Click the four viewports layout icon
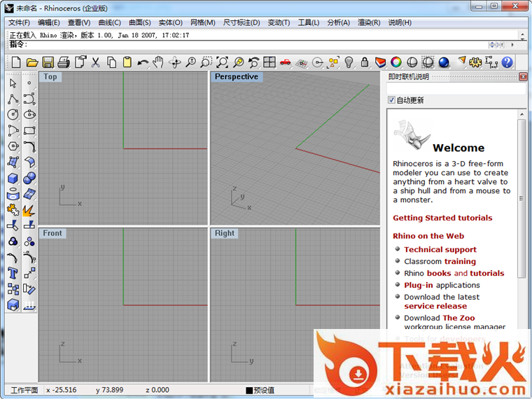The image size is (532, 399). (x=269, y=62)
